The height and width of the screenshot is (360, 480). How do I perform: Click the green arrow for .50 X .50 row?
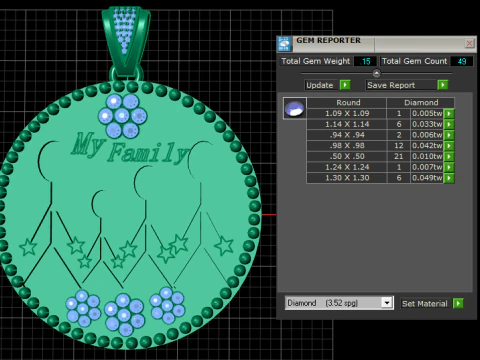click(x=449, y=156)
